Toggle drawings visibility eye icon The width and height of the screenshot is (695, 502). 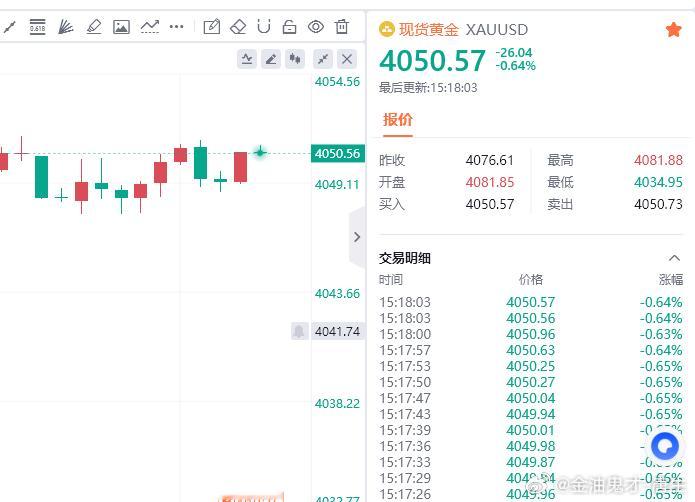tap(316, 27)
